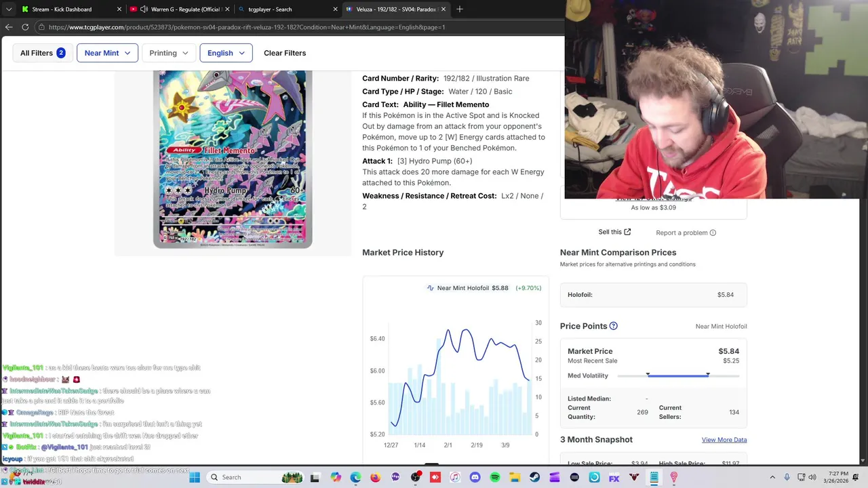Open Apple Music taskbar icon
This screenshot has height=488, width=868.
click(455, 477)
